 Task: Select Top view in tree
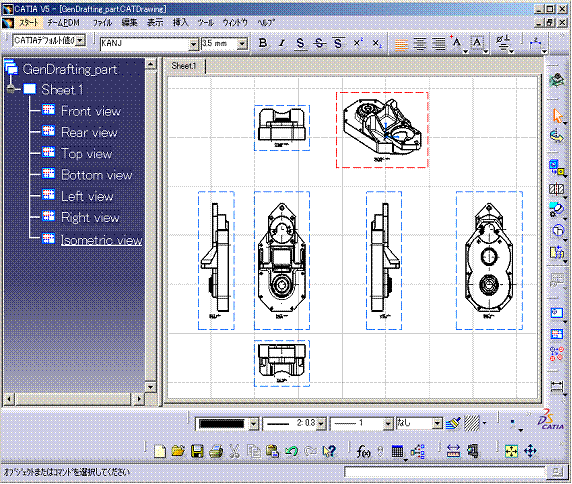[x=86, y=154]
